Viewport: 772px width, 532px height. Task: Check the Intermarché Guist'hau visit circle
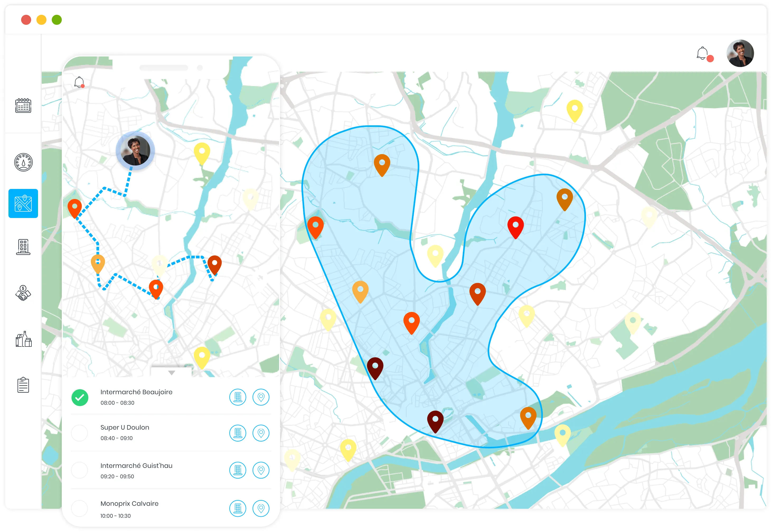[80, 470]
